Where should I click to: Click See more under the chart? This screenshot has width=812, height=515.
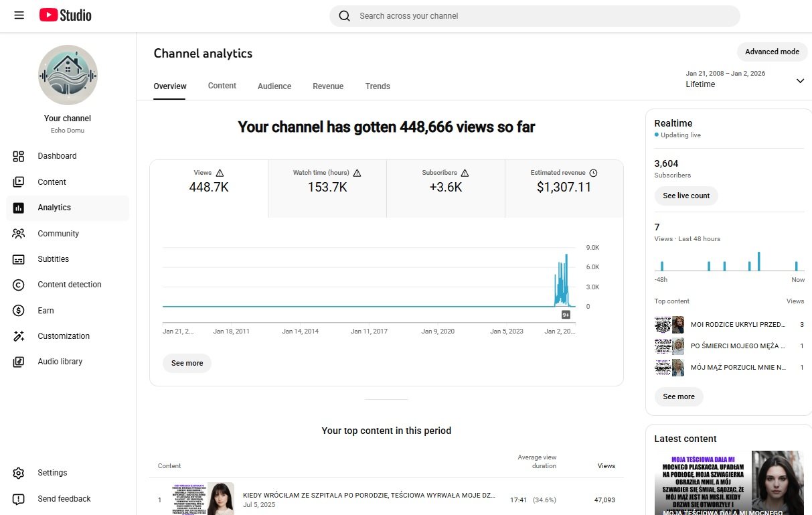(187, 363)
